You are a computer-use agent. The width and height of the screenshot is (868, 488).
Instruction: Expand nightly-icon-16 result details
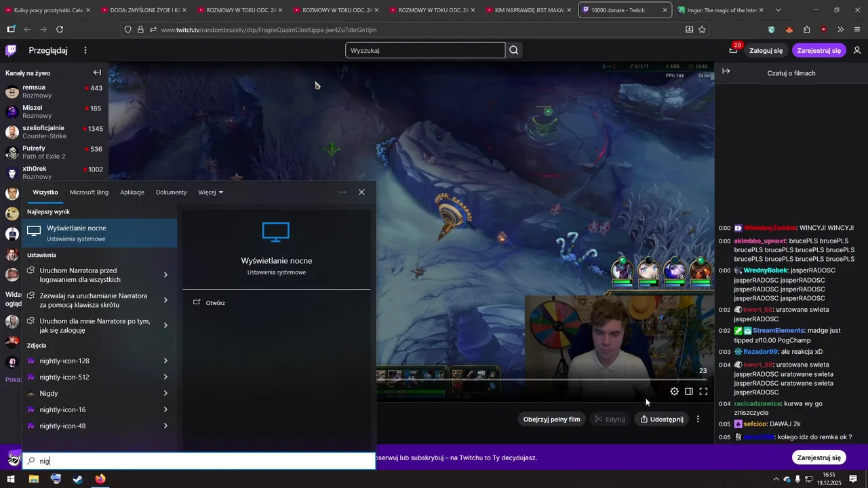point(165,410)
